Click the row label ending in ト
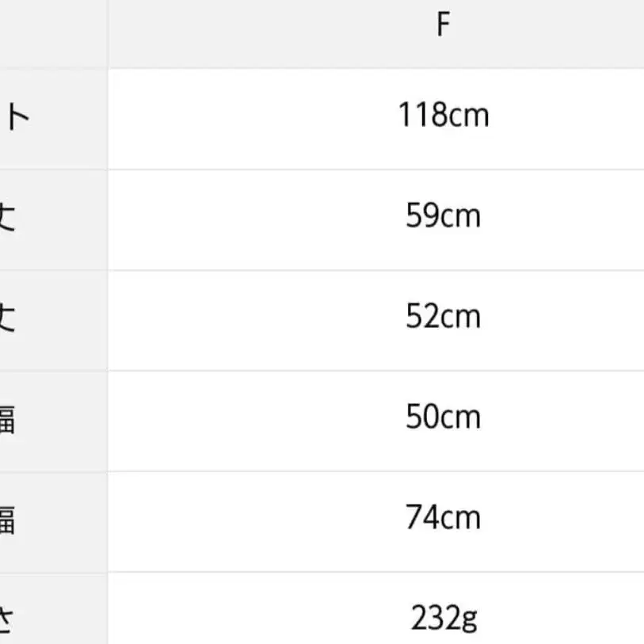The image size is (644, 644). click(x=16, y=118)
